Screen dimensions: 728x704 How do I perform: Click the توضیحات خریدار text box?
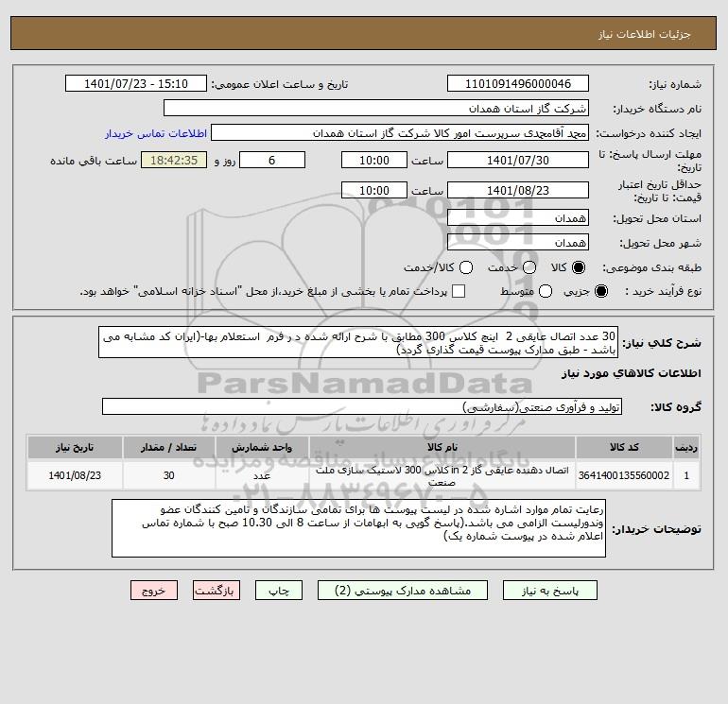pyautogui.click(x=358, y=528)
